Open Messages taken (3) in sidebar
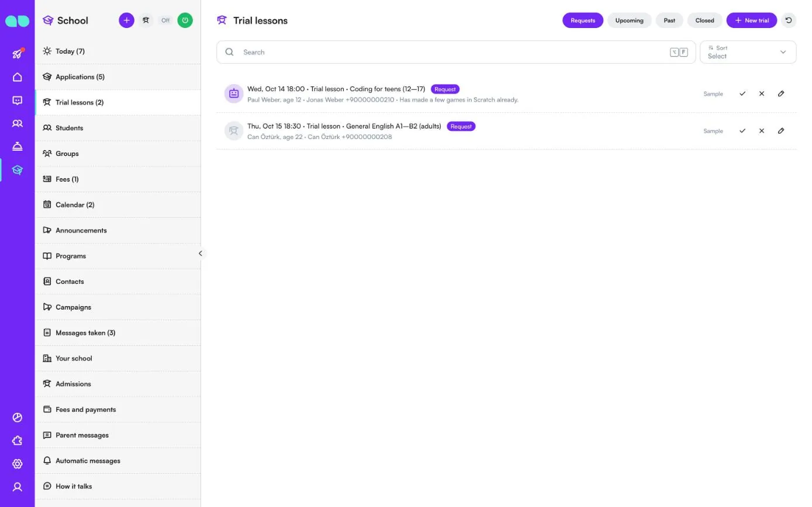The width and height of the screenshot is (812, 507). pos(118,333)
